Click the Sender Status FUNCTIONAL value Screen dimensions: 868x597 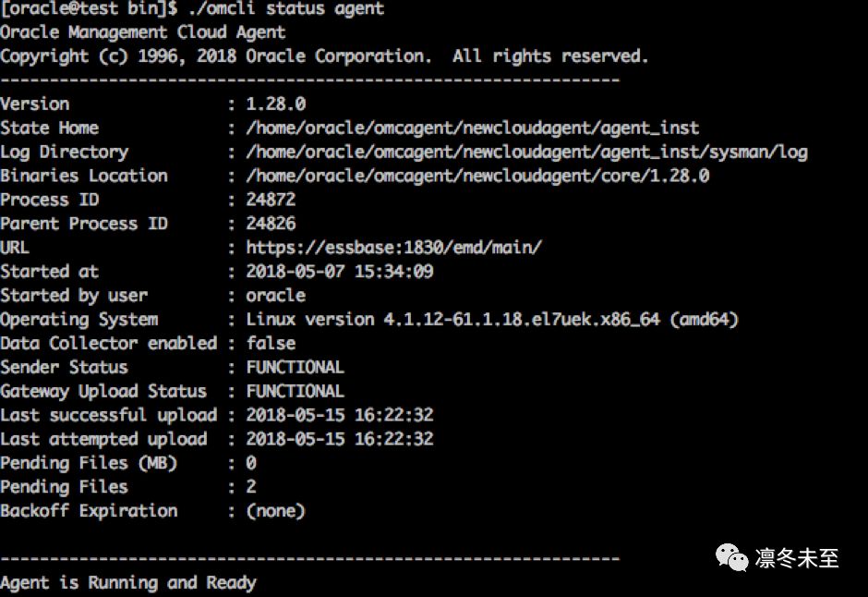pos(295,368)
